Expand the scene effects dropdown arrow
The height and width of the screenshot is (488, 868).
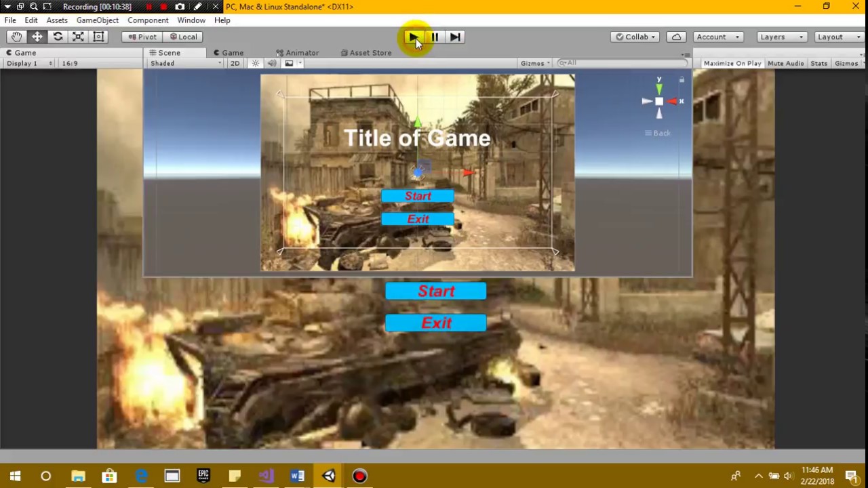point(300,63)
